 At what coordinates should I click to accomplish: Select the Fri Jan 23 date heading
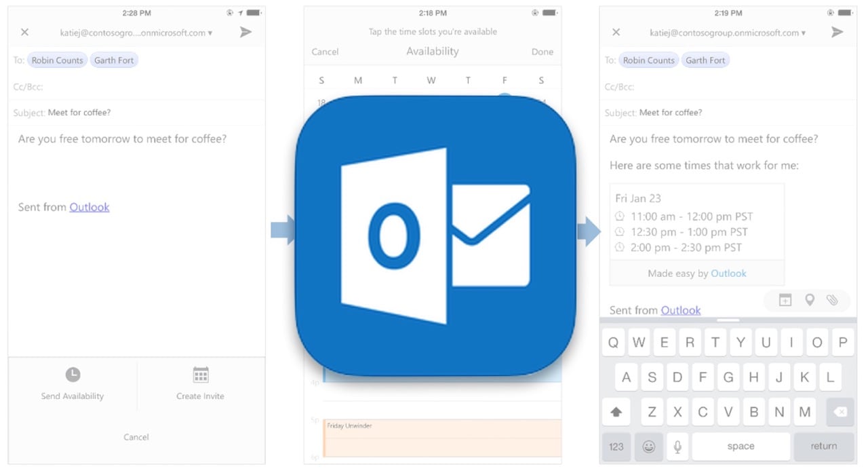tap(638, 198)
